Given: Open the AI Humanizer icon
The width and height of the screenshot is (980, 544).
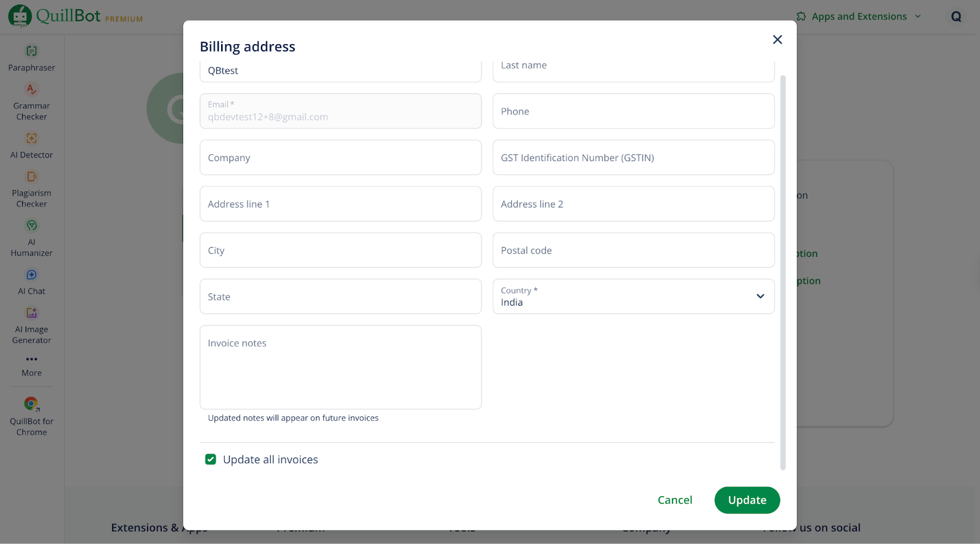Looking at the screenshot, I should click(31, 226).
